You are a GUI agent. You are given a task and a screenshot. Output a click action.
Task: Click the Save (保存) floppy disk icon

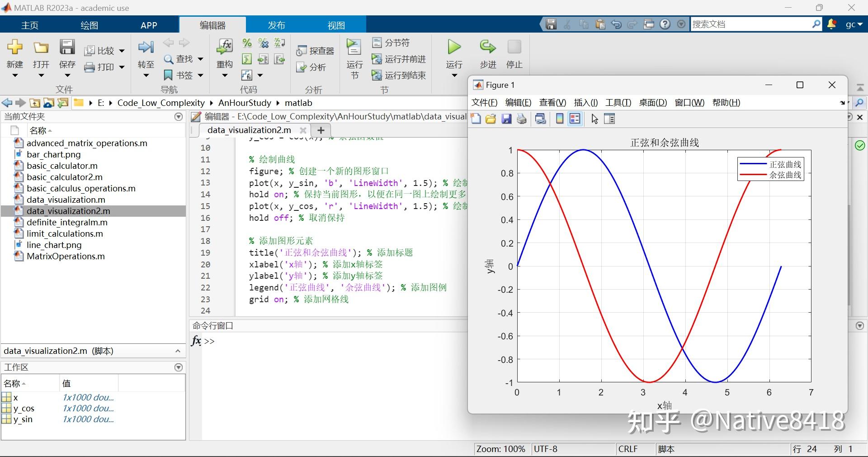pyautogui.click(x=67, y=47)
